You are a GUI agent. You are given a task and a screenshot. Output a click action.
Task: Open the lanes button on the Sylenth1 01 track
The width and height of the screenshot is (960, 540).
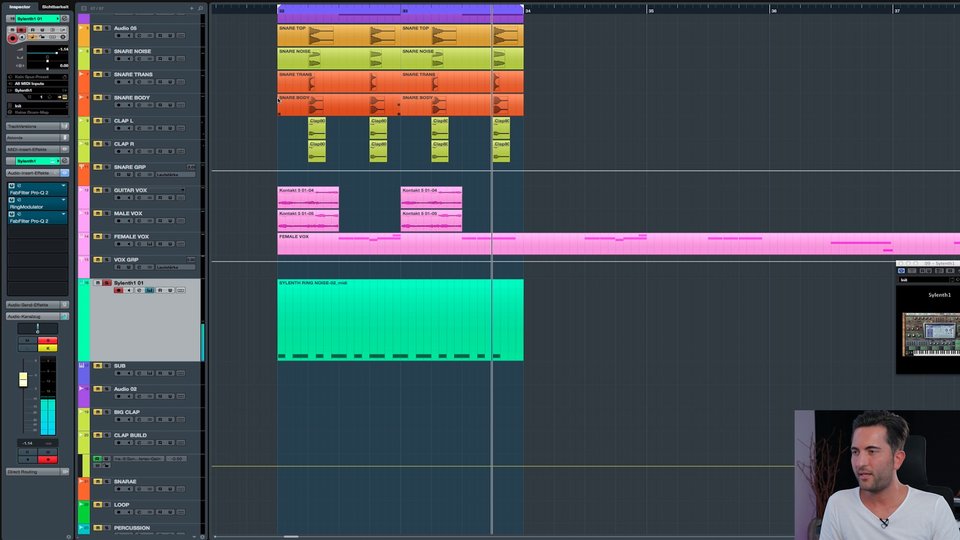(x=181, y=290)
